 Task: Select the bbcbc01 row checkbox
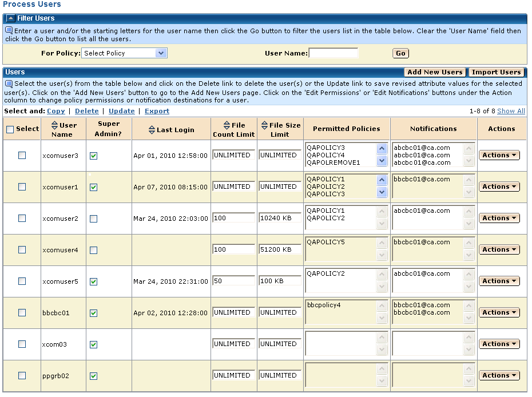pyautogui.click(x=22, y=313)
